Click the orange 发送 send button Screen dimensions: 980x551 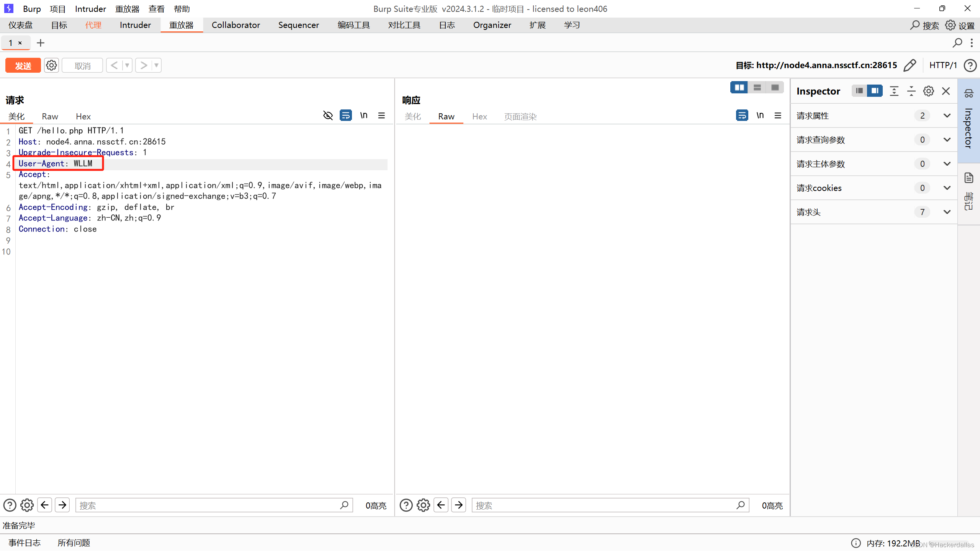pos(23,65)
